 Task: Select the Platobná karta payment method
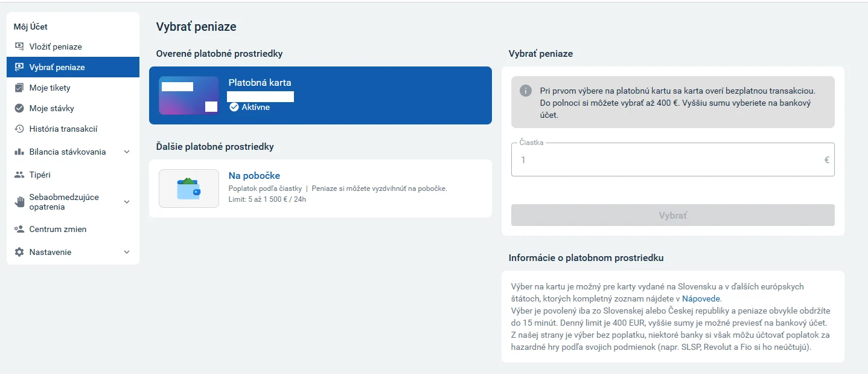click(x=321, y=95)
